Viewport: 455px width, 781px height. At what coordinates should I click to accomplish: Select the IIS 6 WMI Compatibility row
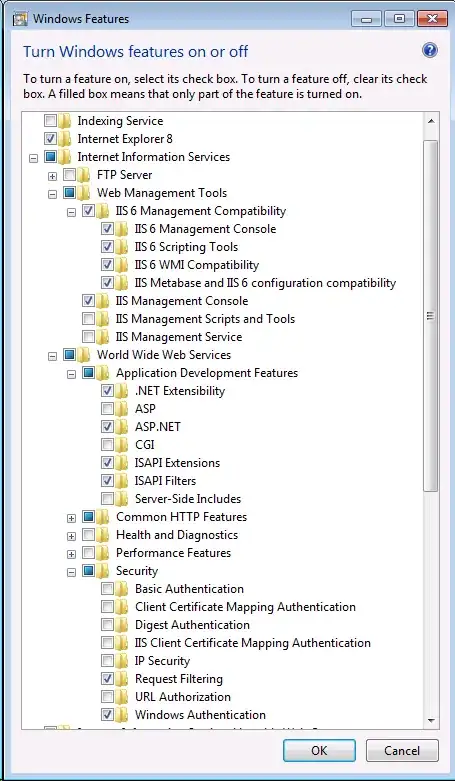pyautogui.click(x=196, y=265)
